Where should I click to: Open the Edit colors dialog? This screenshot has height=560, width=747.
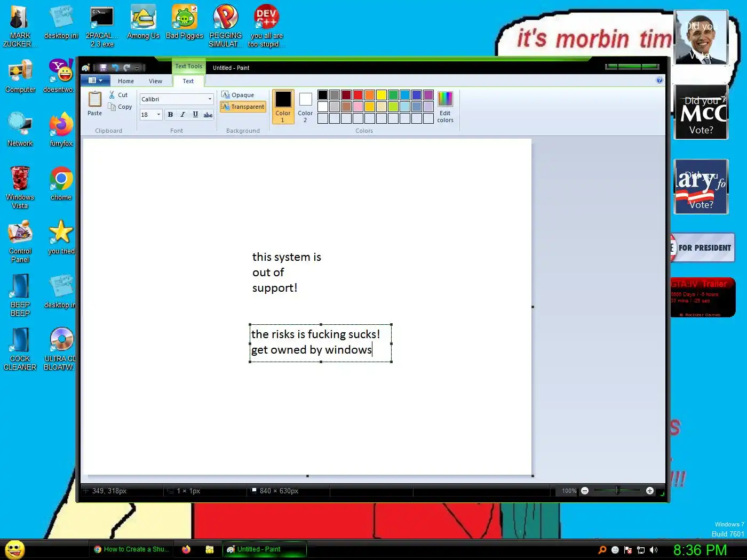click(445, 107)
